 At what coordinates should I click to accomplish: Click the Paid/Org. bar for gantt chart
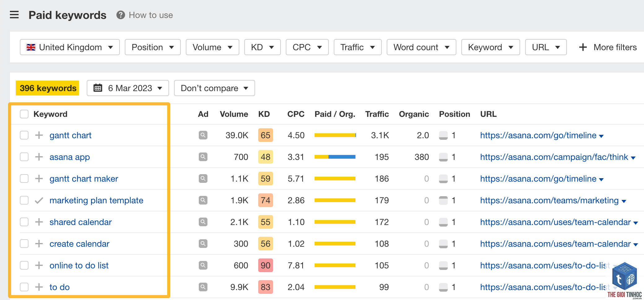click(335, 135)
